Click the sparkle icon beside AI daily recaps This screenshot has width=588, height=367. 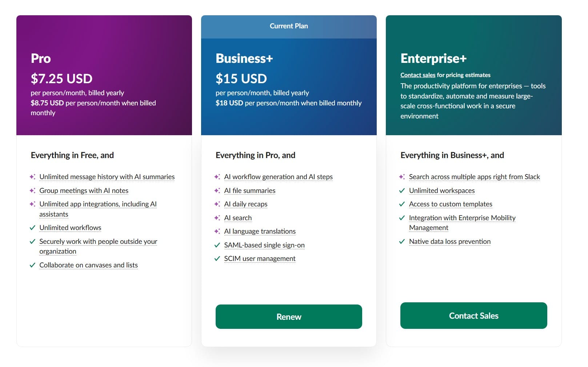click(x=217, y=204)
